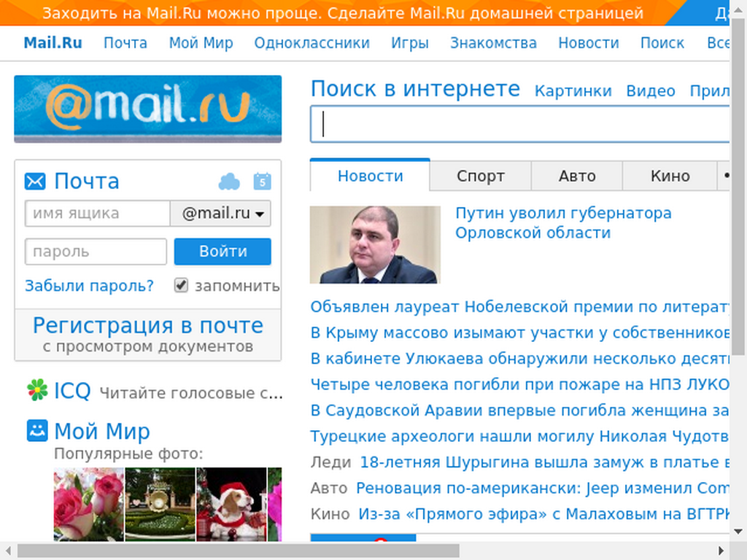
Task: Open Поиск in top navigation
Action: pyautogui.click(x=662, y=43)
